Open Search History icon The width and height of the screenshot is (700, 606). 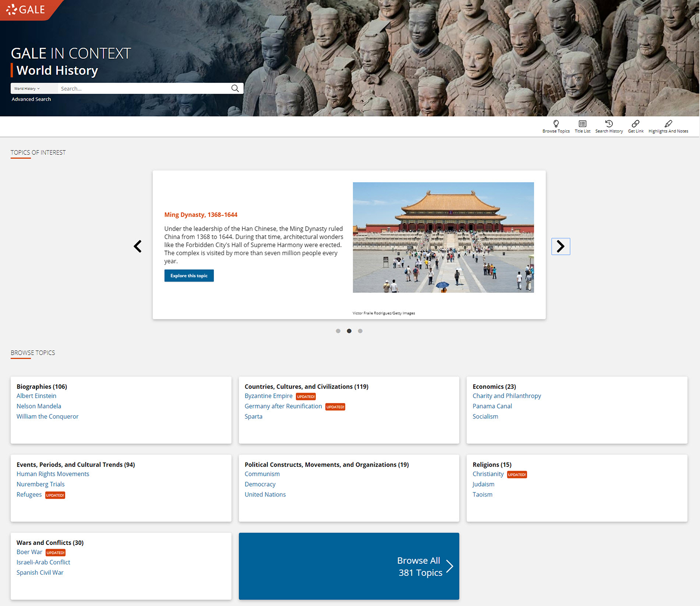point(609,124)
